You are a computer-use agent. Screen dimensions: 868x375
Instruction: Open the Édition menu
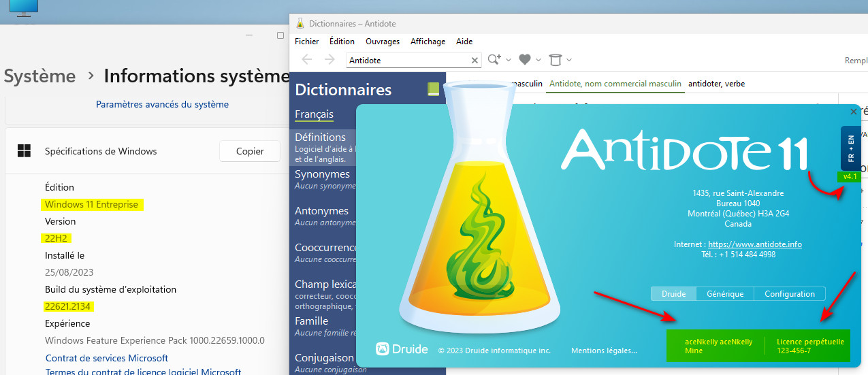(x=342, y=42)
